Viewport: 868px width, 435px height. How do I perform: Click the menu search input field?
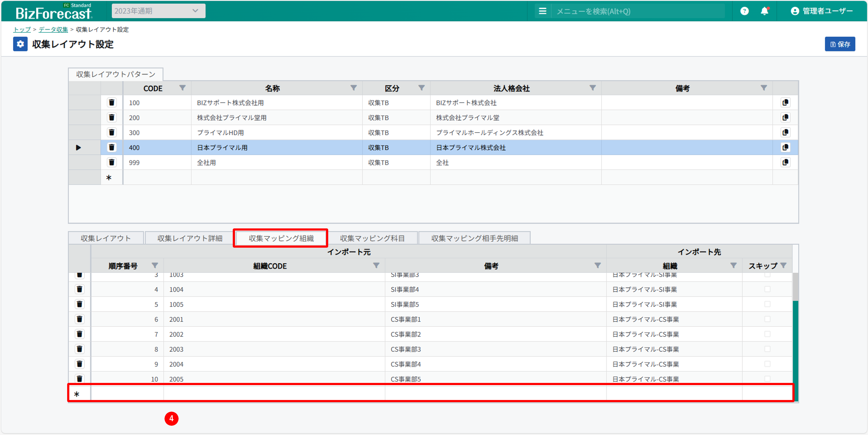637,11
